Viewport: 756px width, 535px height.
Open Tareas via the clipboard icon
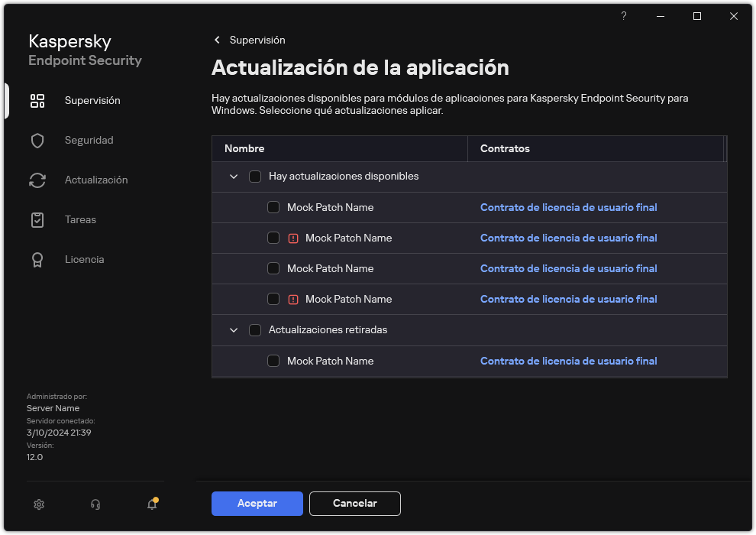37,219
